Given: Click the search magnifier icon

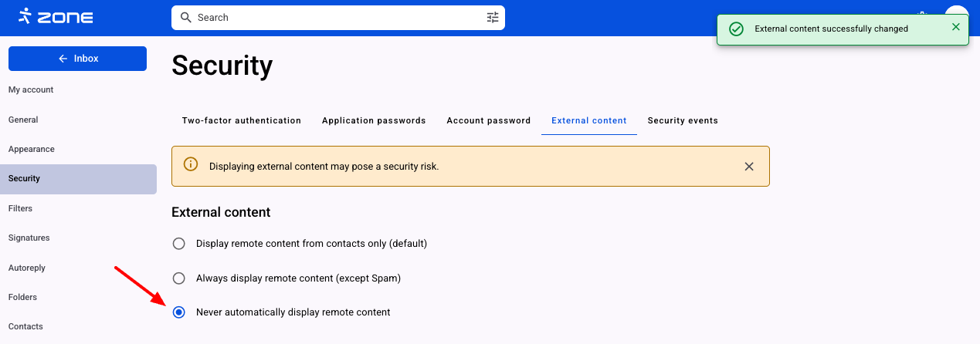Looking at the screenshot, I should point(185,17).
